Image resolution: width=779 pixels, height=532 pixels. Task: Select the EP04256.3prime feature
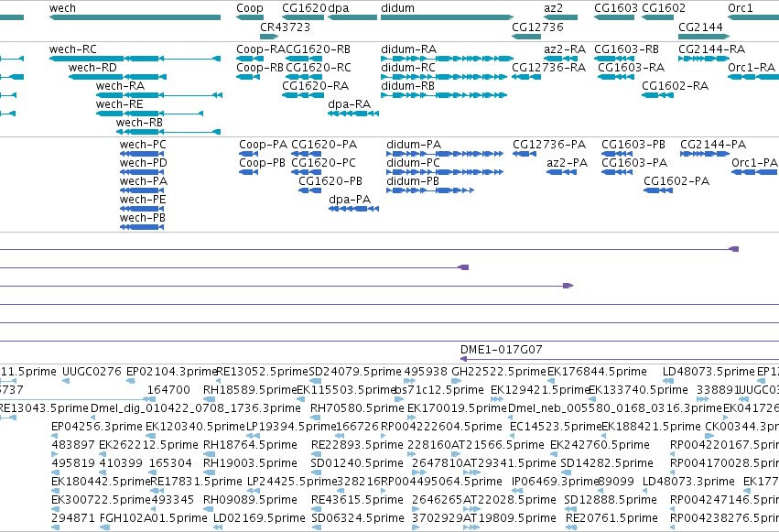tap(55, 437)
